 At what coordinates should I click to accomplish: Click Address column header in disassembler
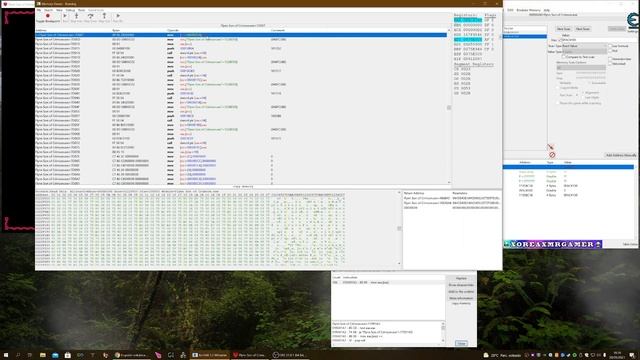(41, 31)
